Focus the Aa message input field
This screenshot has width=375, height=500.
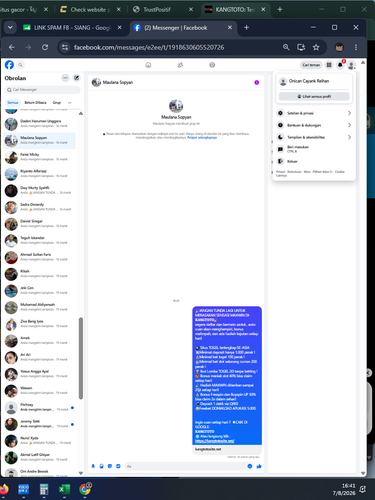[185, 466]
